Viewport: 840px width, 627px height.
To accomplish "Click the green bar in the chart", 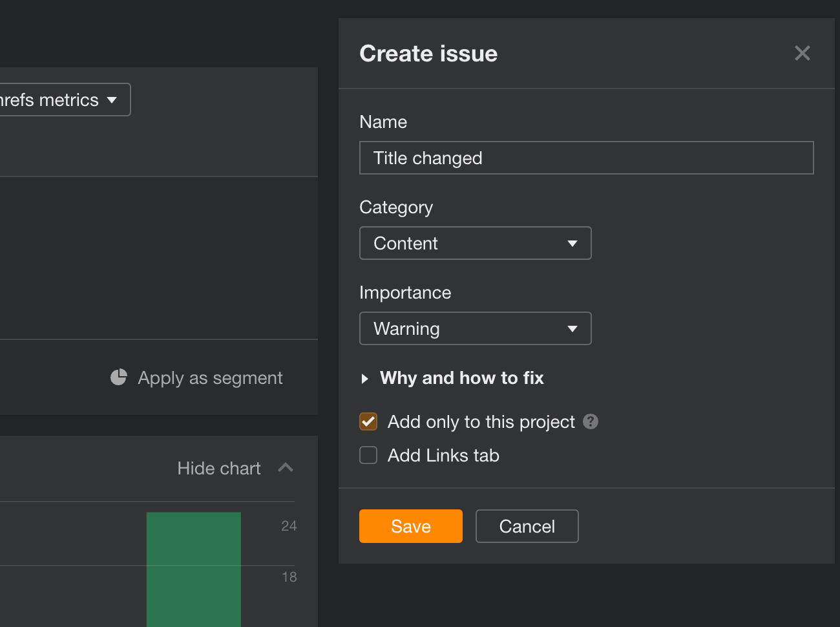I will [x=193, y=569].
